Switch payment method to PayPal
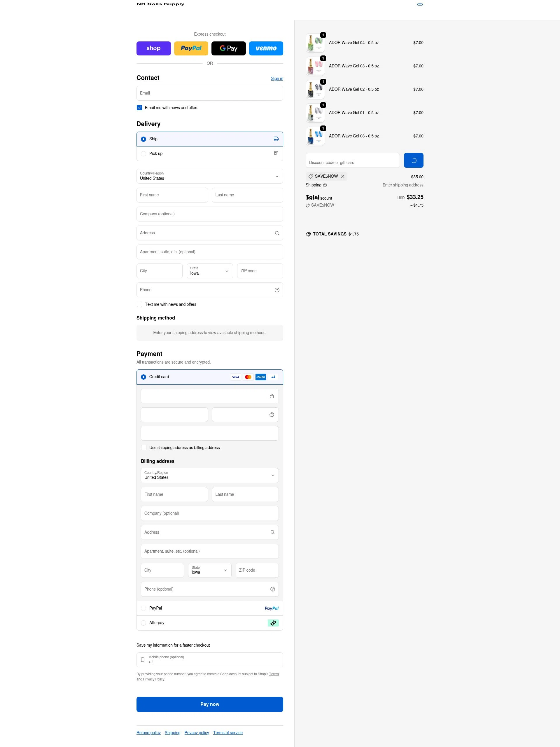The image size is (560, 747). tap(143, 608)
